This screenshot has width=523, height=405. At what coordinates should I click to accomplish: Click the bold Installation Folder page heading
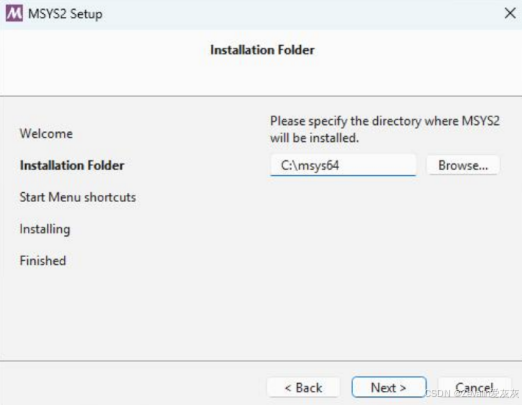click(x=262, y=50)
